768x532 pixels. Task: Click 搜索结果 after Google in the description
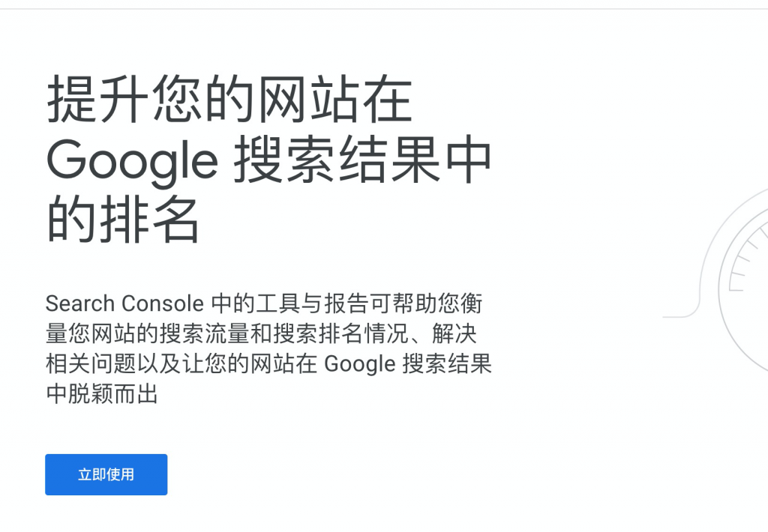pos(447,363)
